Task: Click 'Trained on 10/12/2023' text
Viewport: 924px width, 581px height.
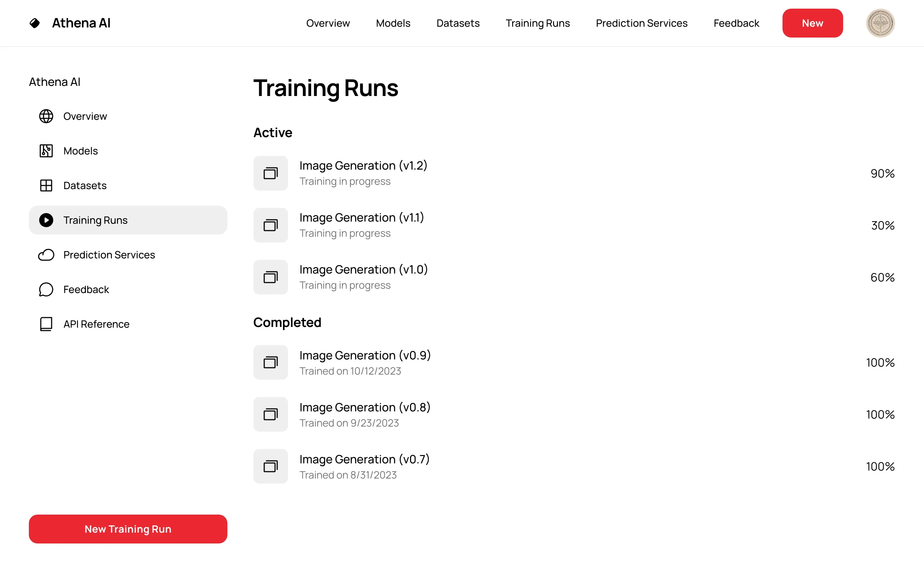Action: (x=350, y=371)
